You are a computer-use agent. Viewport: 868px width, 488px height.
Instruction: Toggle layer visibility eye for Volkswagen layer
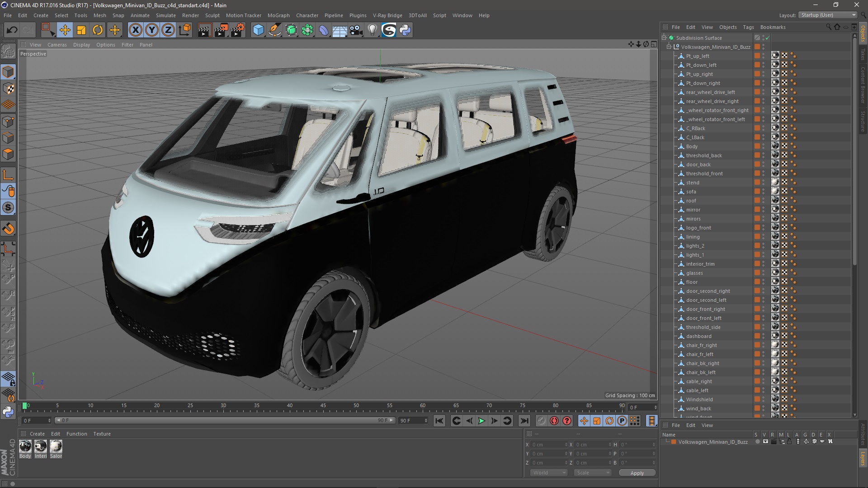pos(765,441)
